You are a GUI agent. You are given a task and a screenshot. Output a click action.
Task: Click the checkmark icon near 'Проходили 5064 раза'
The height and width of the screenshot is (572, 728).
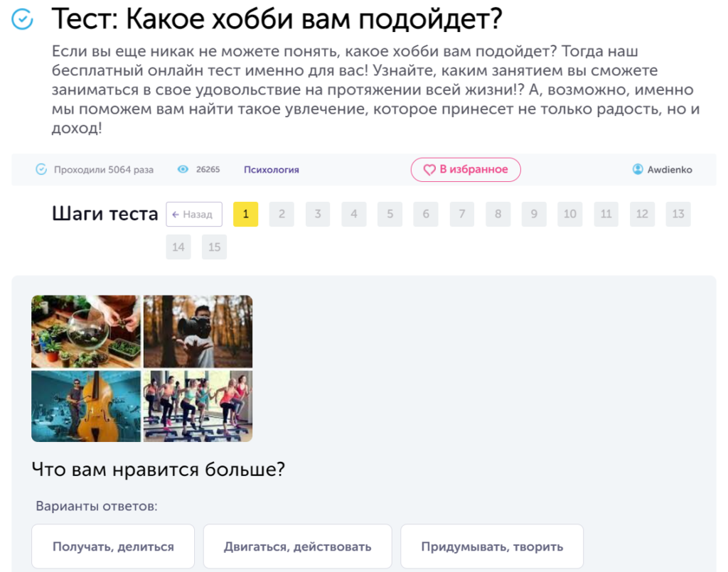pyautogui.click(x=41, y=170)
